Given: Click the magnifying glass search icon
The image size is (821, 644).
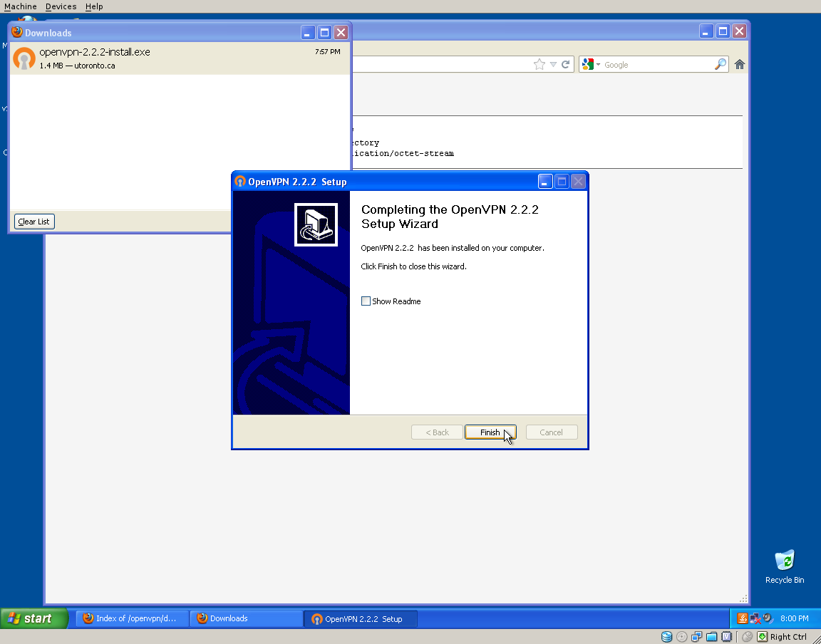Looking at the screenshot, I should click(721, 64).
